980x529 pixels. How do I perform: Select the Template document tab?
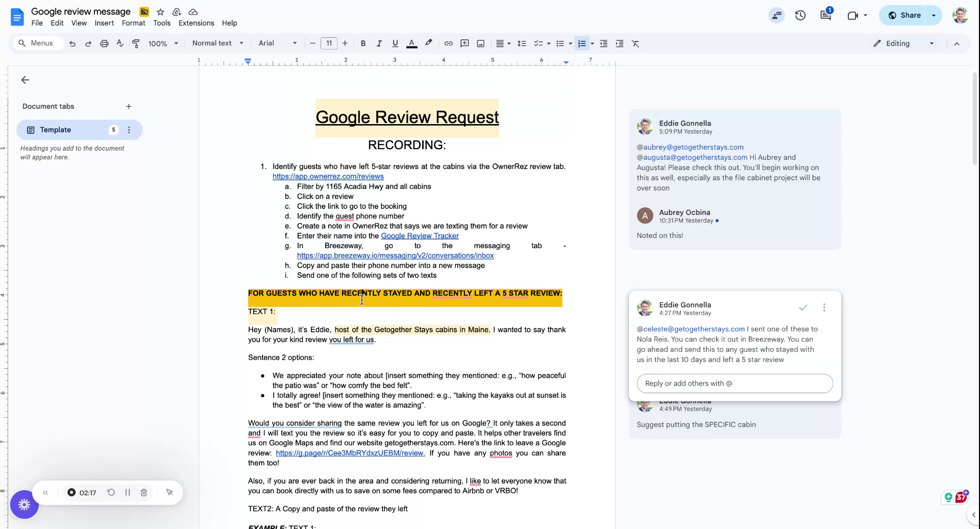(56, 130)
